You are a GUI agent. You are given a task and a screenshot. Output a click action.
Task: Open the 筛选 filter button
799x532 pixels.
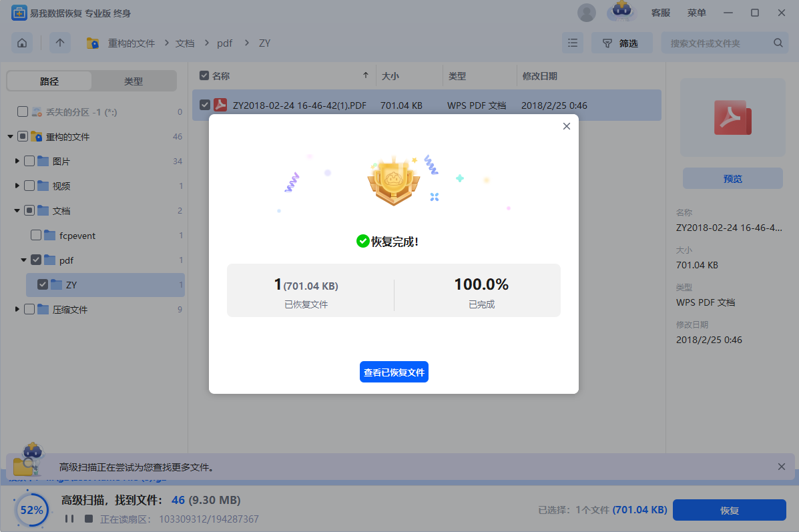620,43
